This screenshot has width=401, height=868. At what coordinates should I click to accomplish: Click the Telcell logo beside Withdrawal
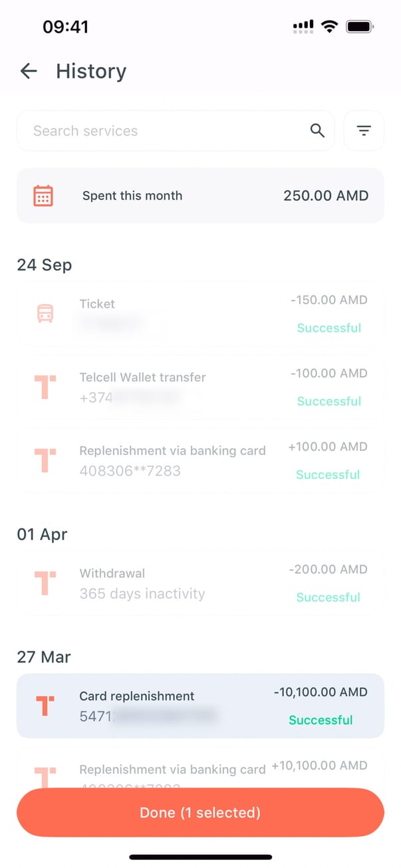(x=45, y=583)
